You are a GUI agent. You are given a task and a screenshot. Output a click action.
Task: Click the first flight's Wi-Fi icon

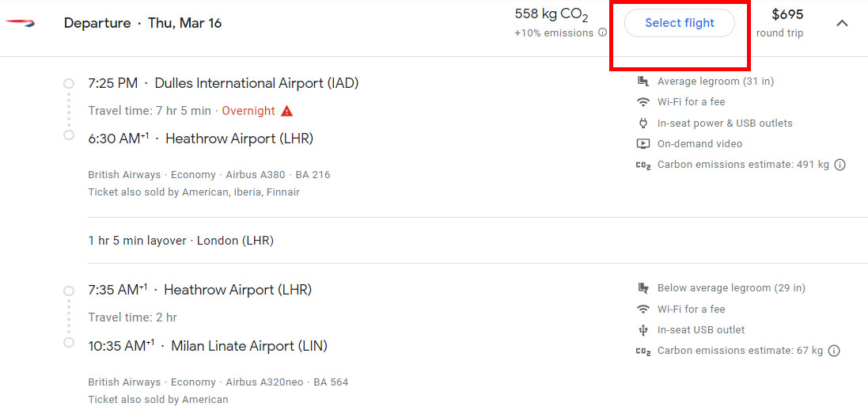(x=643, y=102)
